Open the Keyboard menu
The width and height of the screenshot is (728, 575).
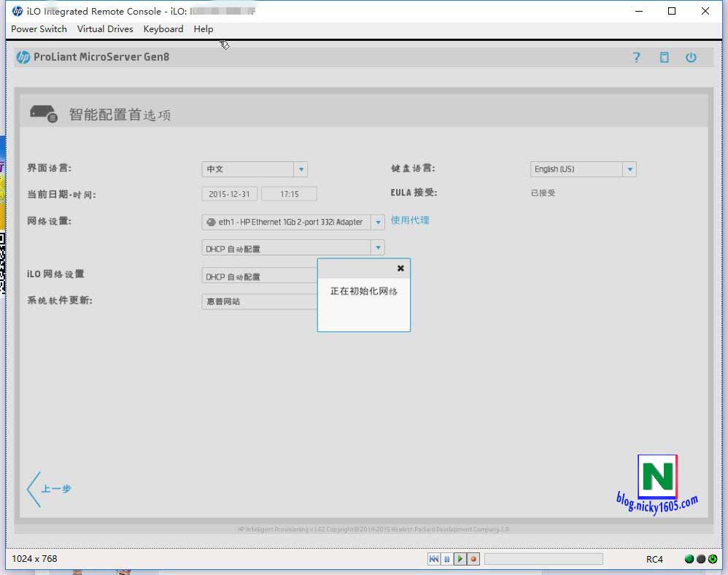163,28
